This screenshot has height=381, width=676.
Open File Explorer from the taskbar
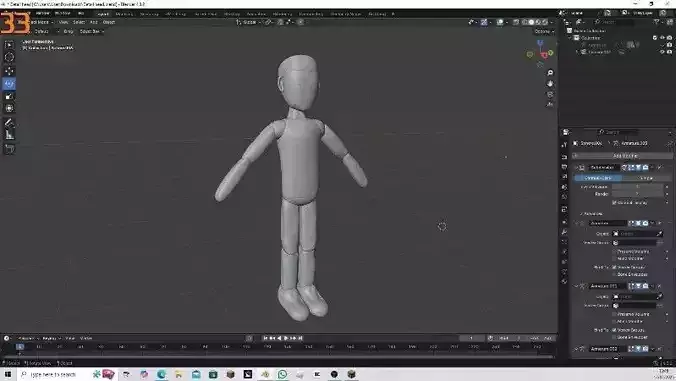tap(179, 374)
